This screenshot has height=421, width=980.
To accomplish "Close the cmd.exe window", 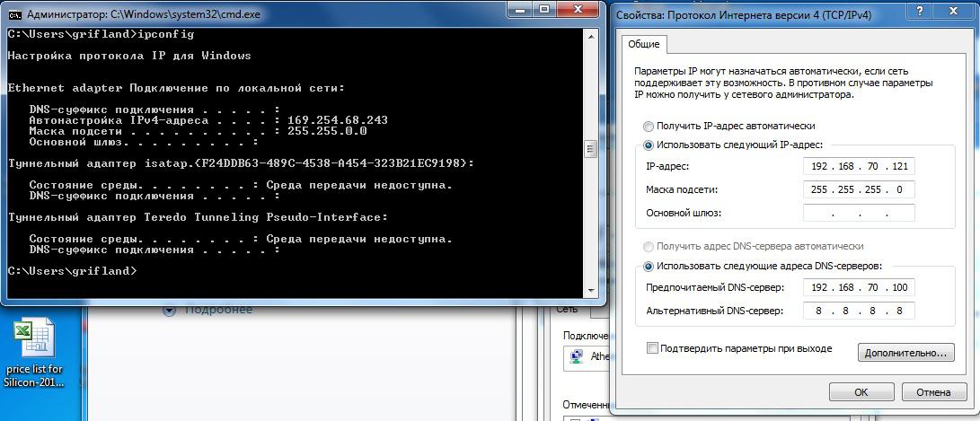I will click(580, 9).
